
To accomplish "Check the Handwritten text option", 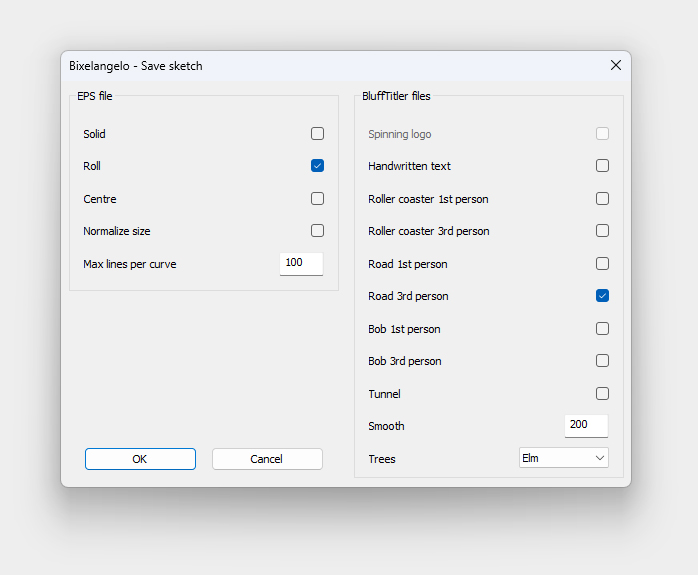I will 602,166.
